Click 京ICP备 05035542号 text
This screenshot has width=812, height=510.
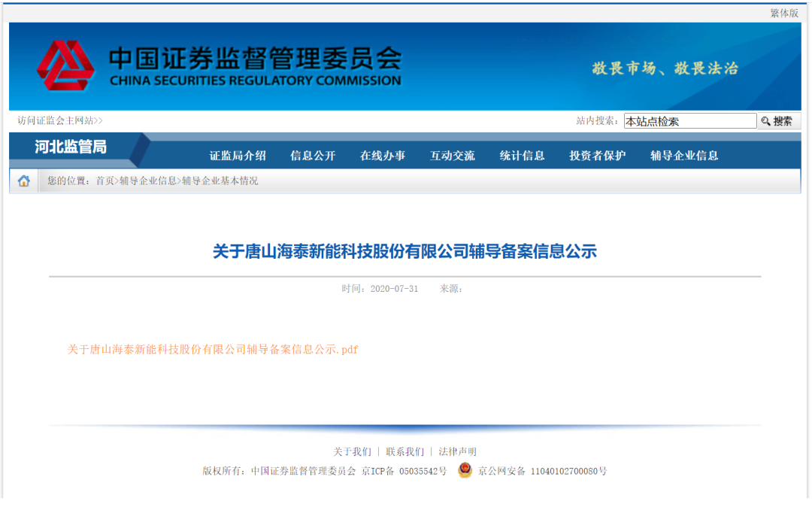point(404,471)
